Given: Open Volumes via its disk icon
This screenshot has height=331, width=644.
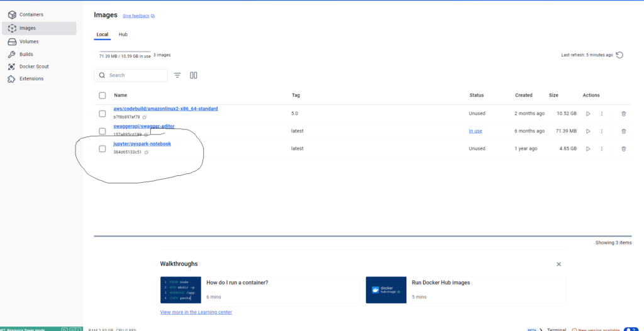Looking at the screenshot, I should 12,41.
